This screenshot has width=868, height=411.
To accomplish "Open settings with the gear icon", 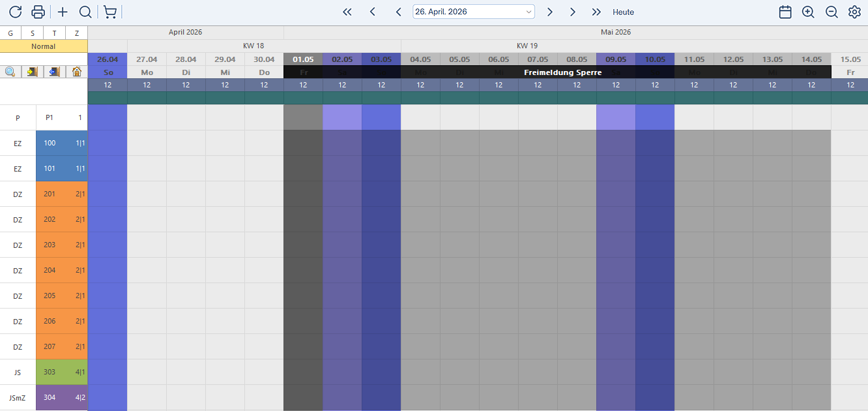I will click(854, 12).
